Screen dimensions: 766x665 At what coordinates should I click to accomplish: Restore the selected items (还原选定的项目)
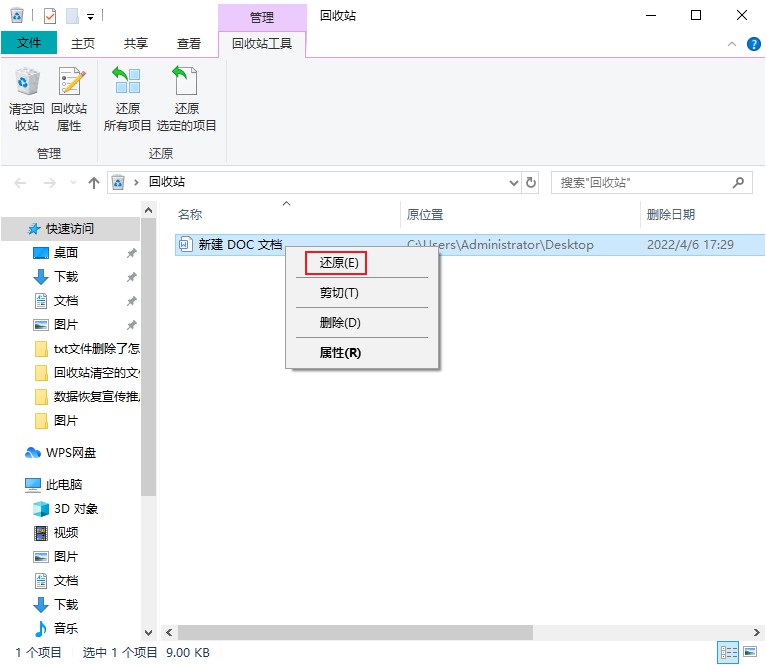186,100
